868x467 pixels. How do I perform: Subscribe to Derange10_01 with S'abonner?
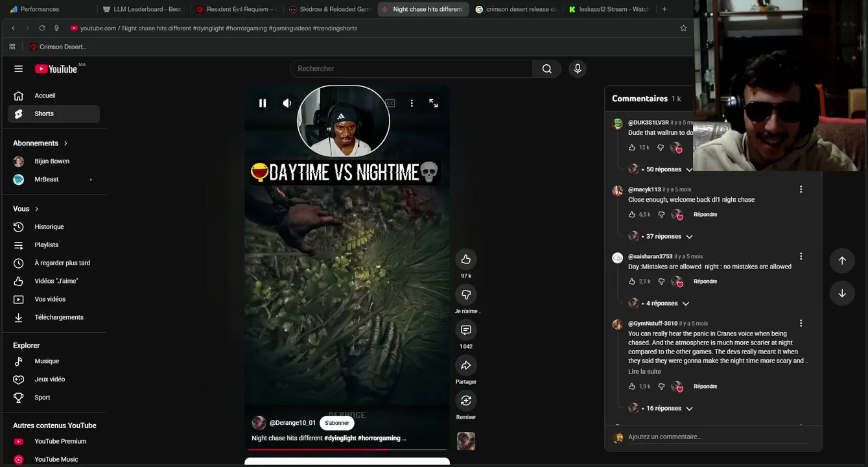click(x=337, y=423)
